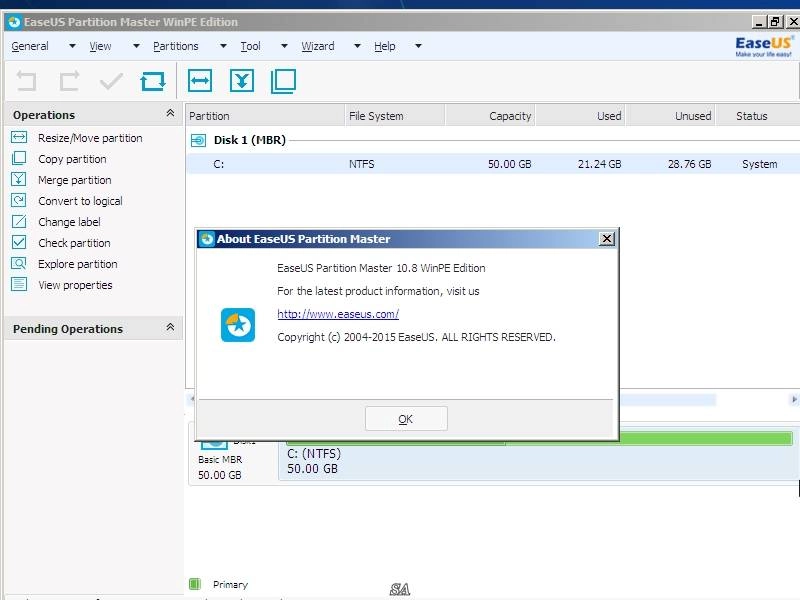Expand the General menu dropdown arrow
Viewport: 800px width, 600px height.
(72, 46)
